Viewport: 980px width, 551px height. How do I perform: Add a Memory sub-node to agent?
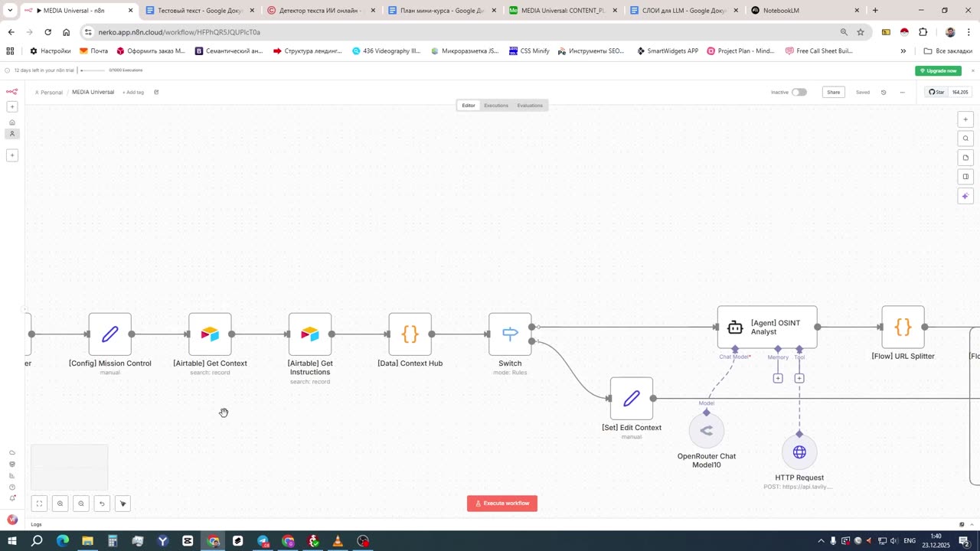tap(778, 378)
